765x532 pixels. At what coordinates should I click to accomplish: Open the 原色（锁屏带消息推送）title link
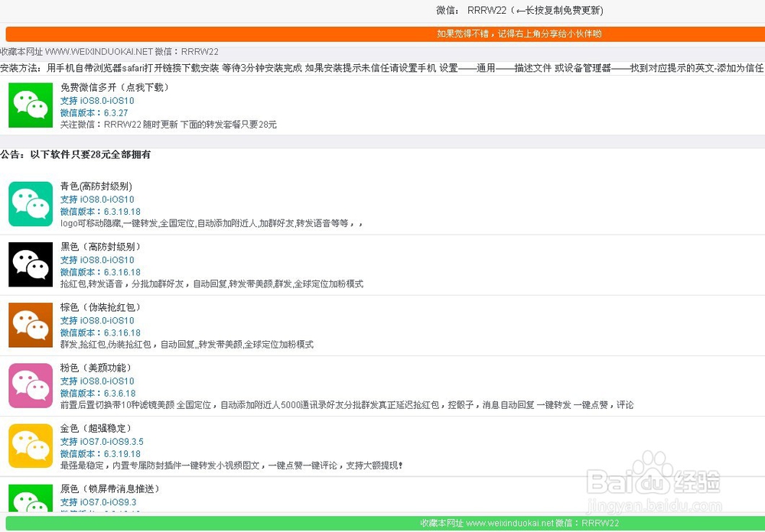pos(110,488)
